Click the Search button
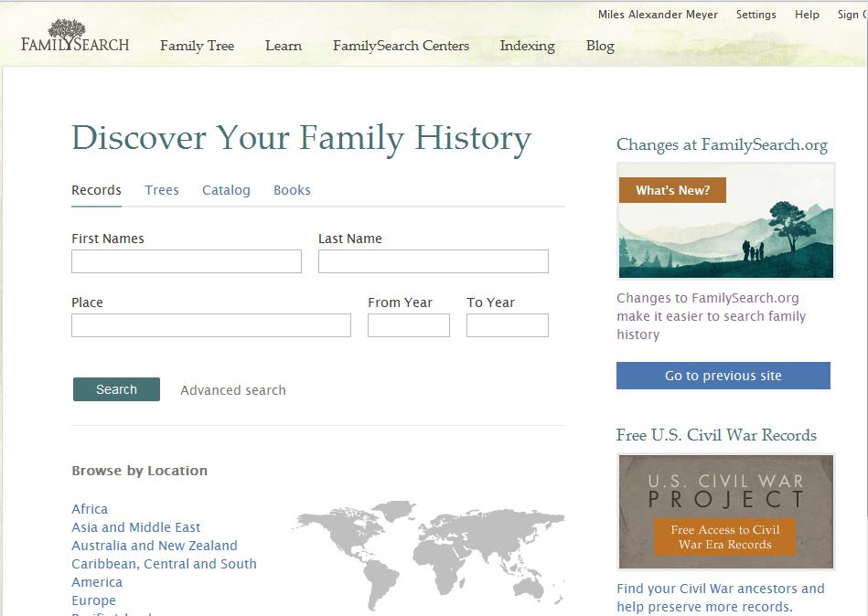This screenshot has height=616, width=868. [115, 389]
